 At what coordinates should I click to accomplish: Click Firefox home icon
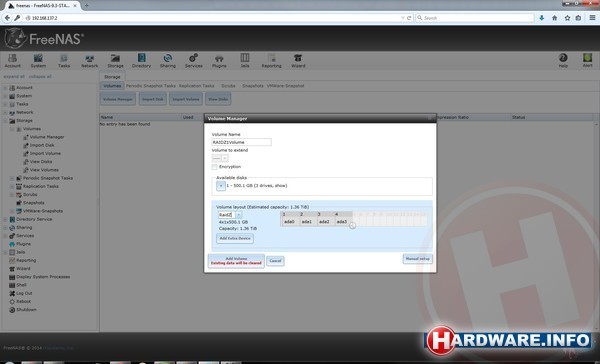(x=554, y=18)
